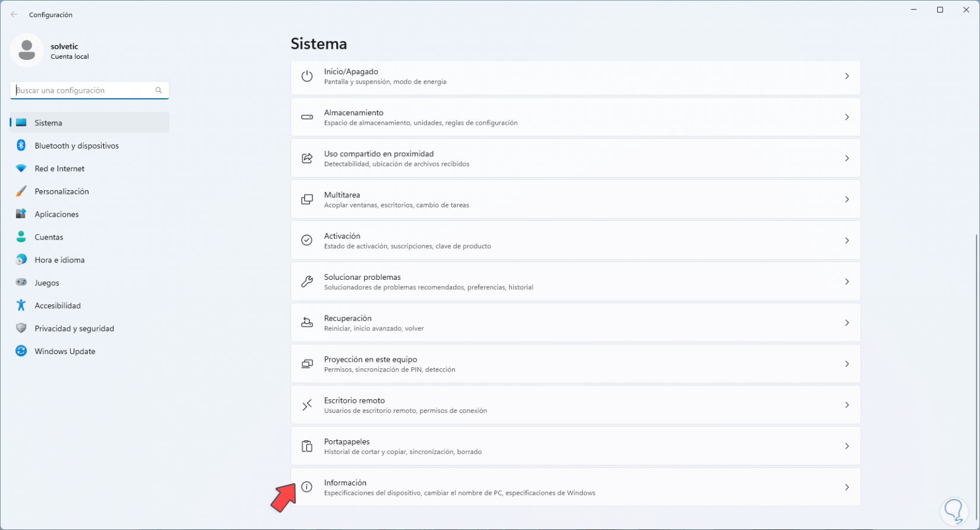Go to Personalización section

[62, 191]
